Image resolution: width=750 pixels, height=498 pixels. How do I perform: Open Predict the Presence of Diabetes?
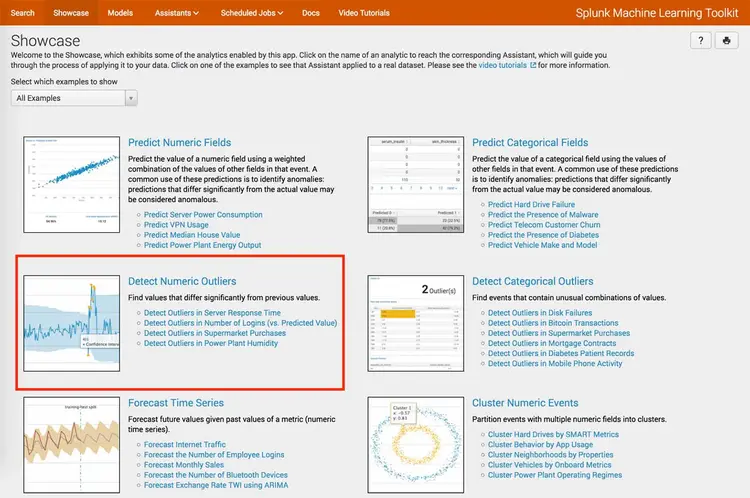(x=543, y=235)
